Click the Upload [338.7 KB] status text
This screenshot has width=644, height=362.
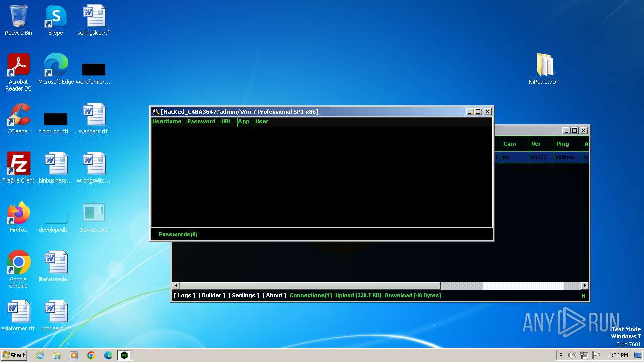pos(358,295)
